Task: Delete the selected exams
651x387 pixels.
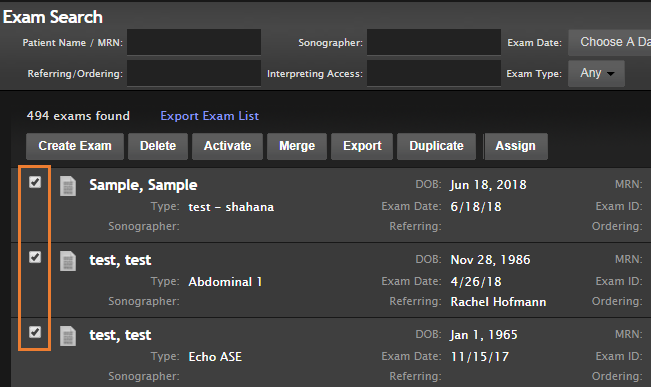Action: point(158,146)
